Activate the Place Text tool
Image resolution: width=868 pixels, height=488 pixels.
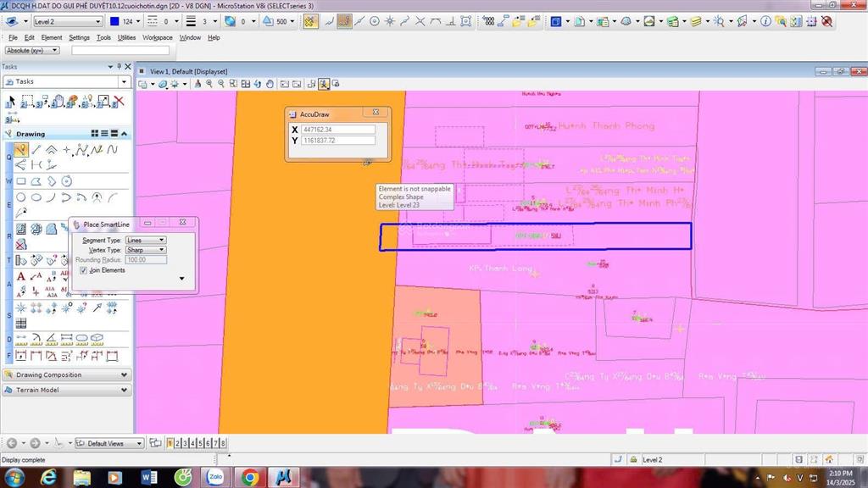(x=21, y=276)
